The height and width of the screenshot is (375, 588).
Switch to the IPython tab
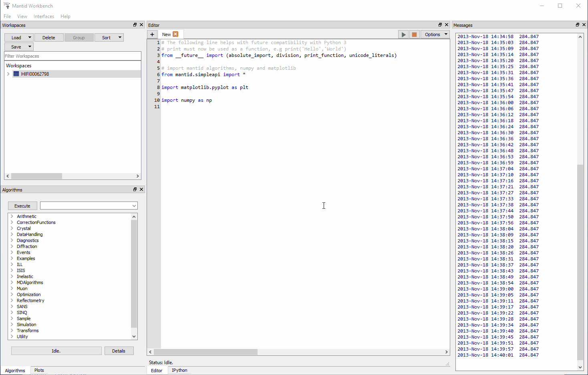pyautogui.click(x=179, y=370)
